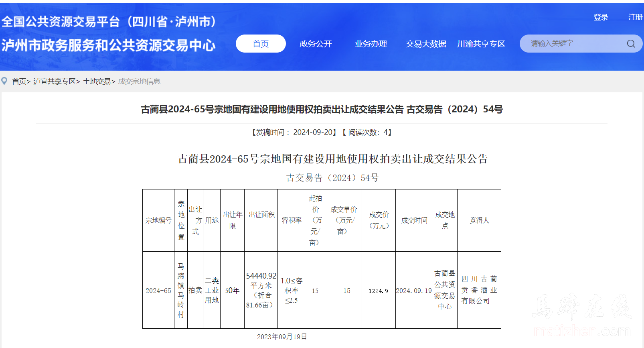Click the 1224.9 transaction price cell

pos(379,291)
